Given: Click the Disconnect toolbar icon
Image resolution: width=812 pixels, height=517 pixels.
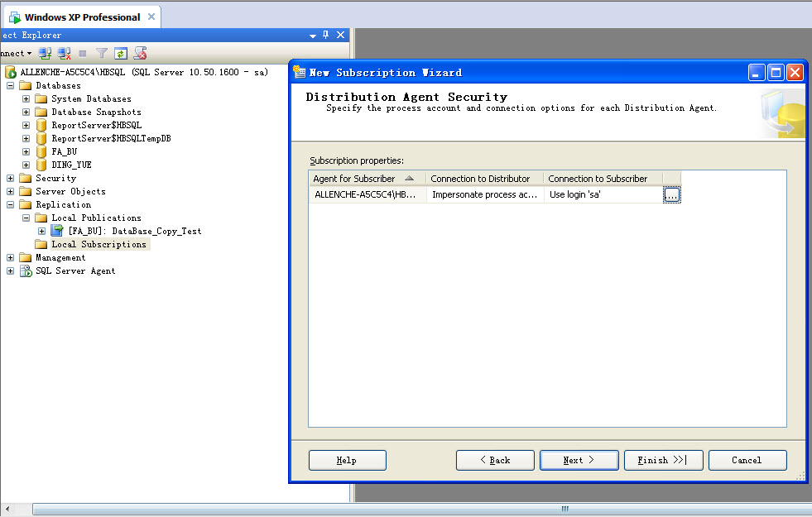Looking at the screenshot, I should [x=64, y=53].
